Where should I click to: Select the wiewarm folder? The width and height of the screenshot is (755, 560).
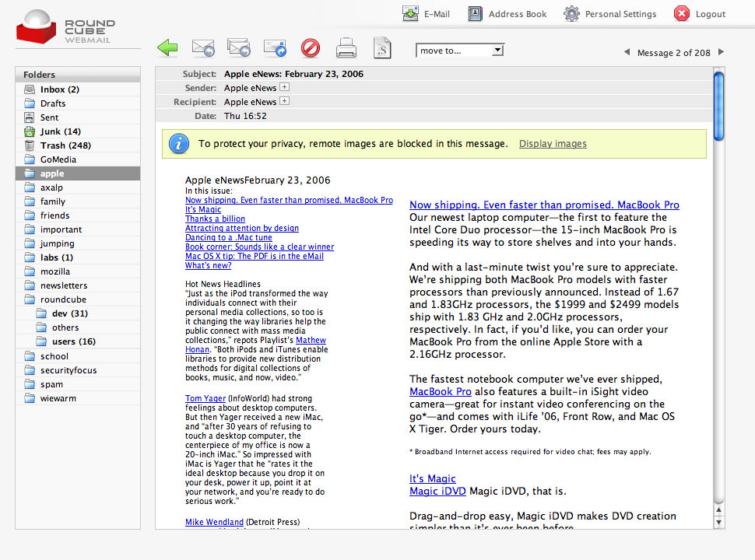click(78, 398)
